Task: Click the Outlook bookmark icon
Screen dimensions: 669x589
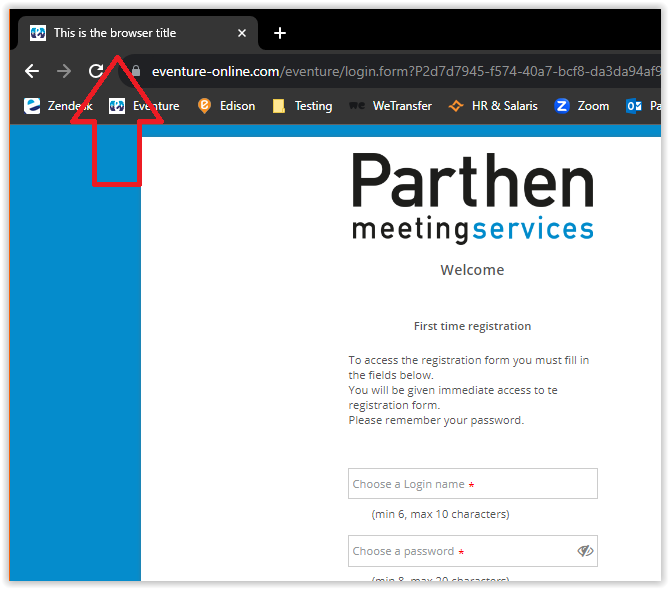Action: [x=633, y=106]
